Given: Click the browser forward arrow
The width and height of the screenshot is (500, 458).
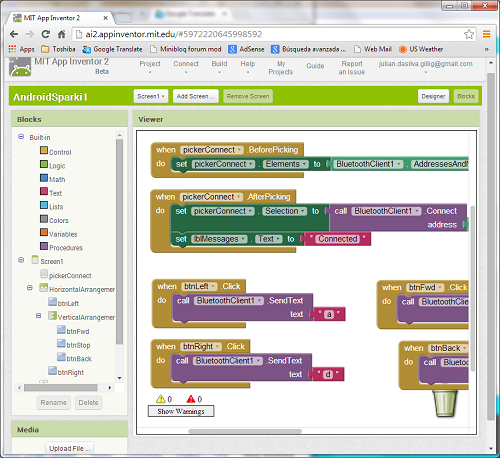Looking at the screenshot, I should 30,34.
